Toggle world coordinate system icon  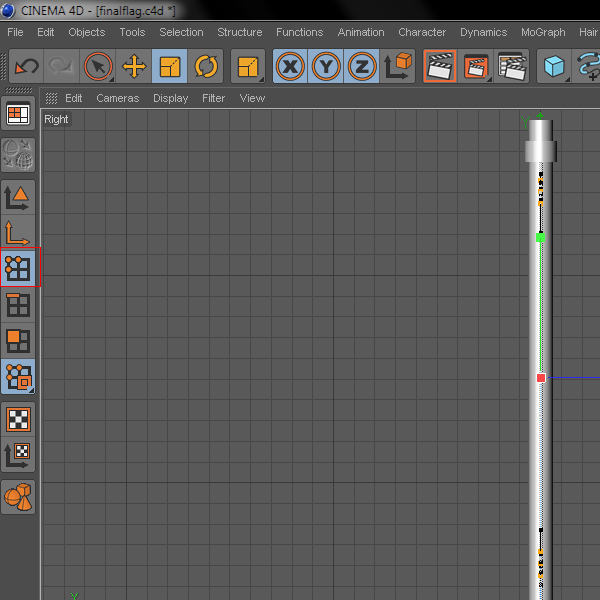397,66
